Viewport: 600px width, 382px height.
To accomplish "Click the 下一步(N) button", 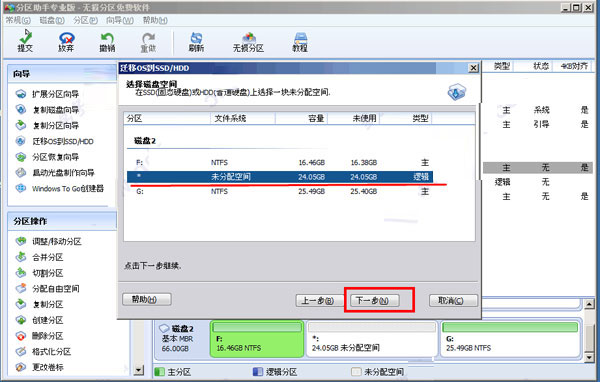I will tap(375, 300).
